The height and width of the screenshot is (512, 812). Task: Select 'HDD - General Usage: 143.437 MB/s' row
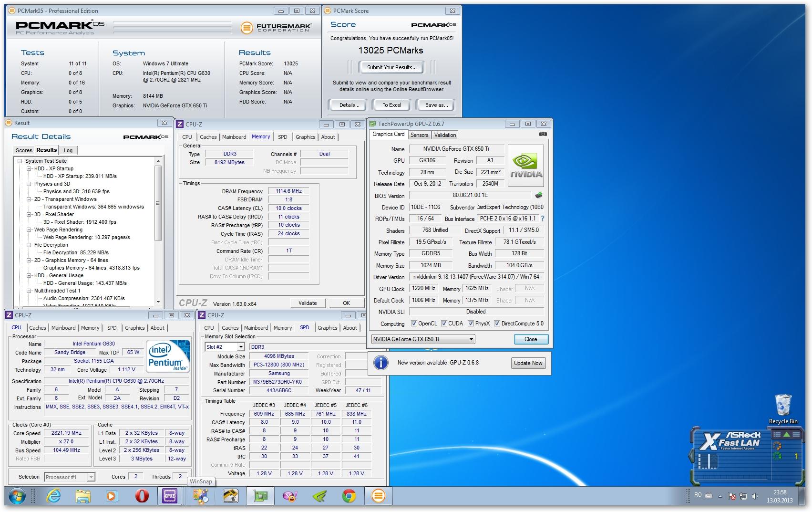[85, 283]
